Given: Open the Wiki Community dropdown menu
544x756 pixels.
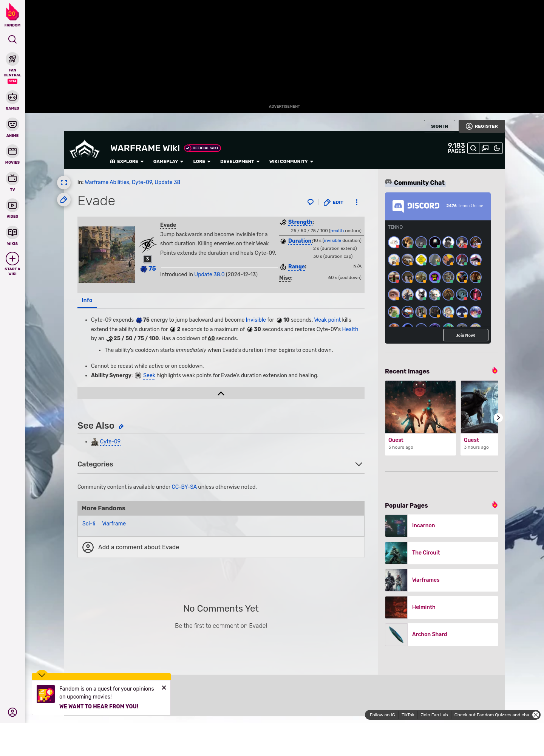Looking at the screenshot, I should [x=291, y=161].
